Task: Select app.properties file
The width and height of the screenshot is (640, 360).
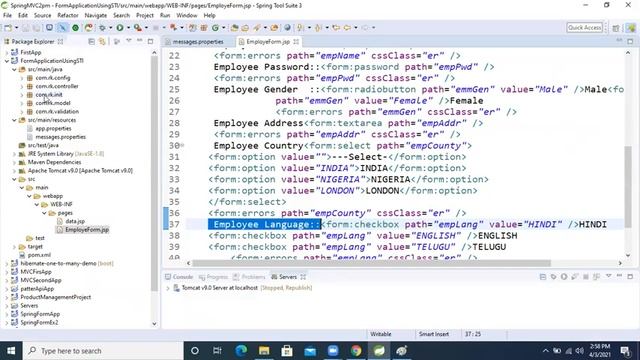Action: 53,128
